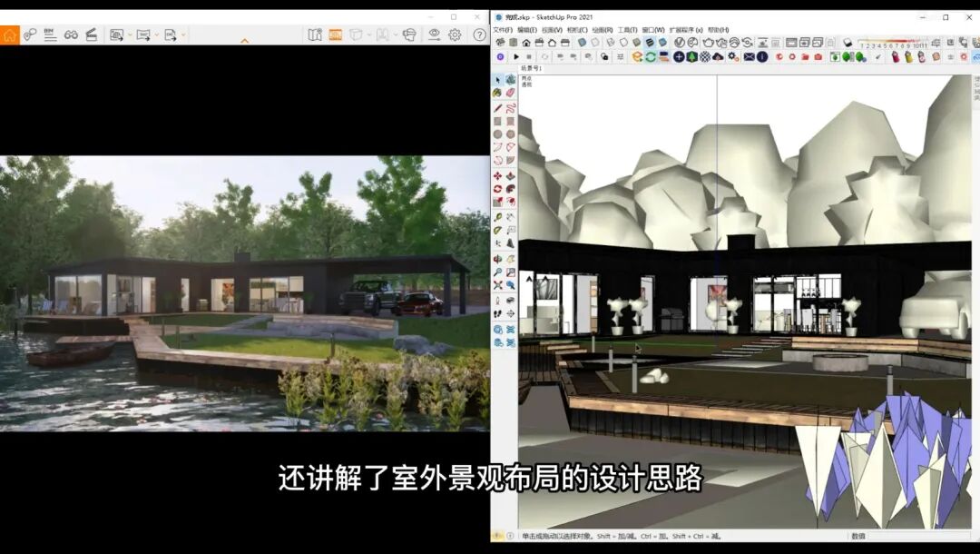
Task: Open the 编辑(E) menu in SketchUp
Action: [x=526, y=29]
